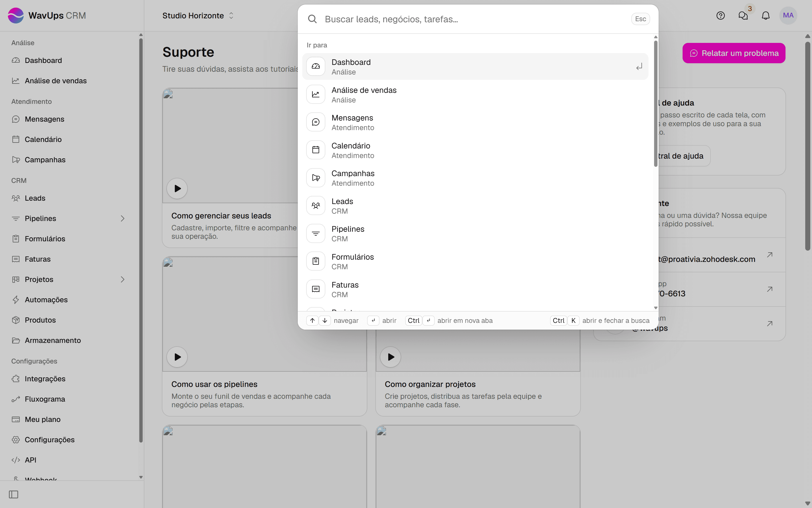
Task: Click Formulários clipboard icon in search results
Action: point(316,261)
